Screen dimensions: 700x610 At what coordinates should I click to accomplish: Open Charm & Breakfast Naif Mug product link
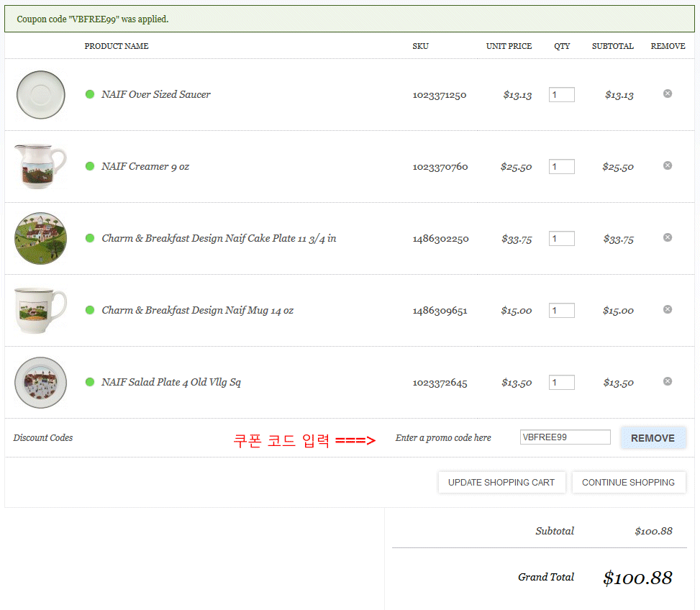click(x=197, y=311)
